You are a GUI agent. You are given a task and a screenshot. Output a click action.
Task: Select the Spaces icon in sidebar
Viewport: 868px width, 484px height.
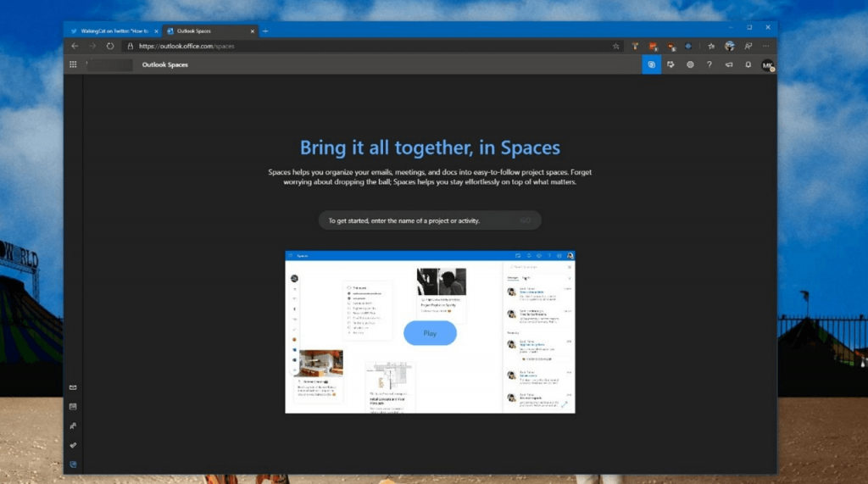(73, 465)
